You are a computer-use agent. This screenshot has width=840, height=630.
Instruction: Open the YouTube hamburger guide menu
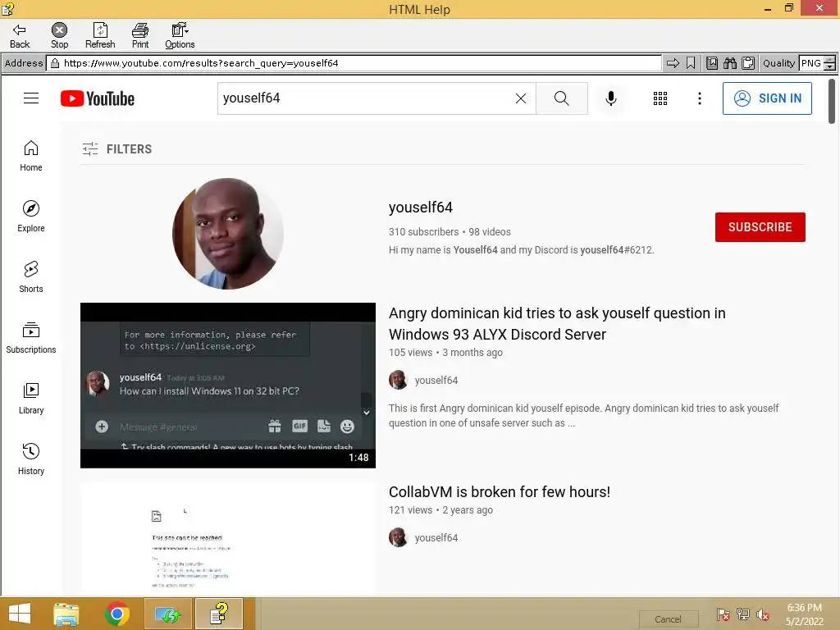[31, 98]
